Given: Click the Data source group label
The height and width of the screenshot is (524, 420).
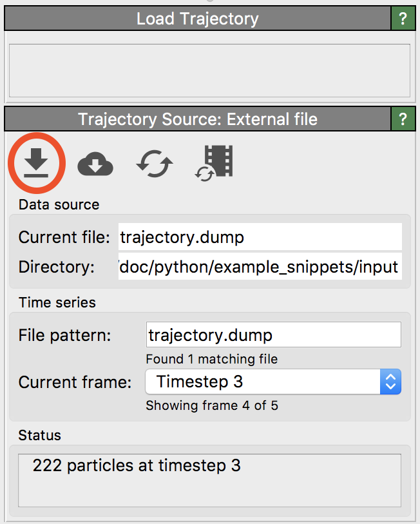Looking at the screenshot, I should pyautogui.click(x=59, y=205).
